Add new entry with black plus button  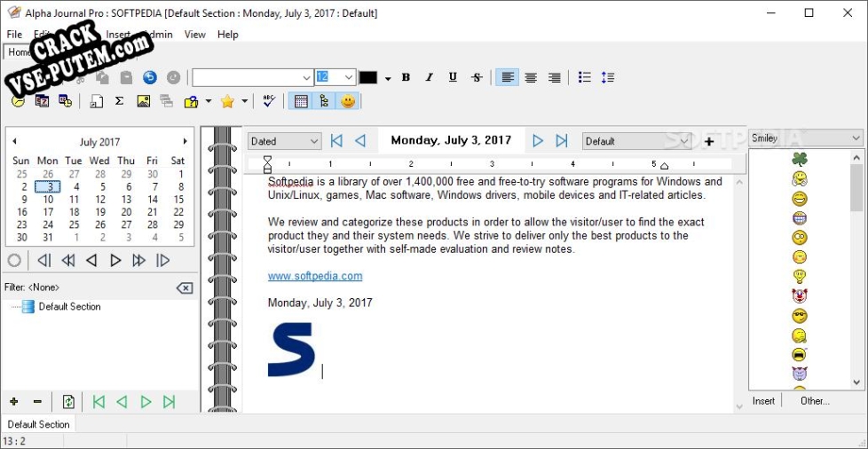click(x=708, y=141)
